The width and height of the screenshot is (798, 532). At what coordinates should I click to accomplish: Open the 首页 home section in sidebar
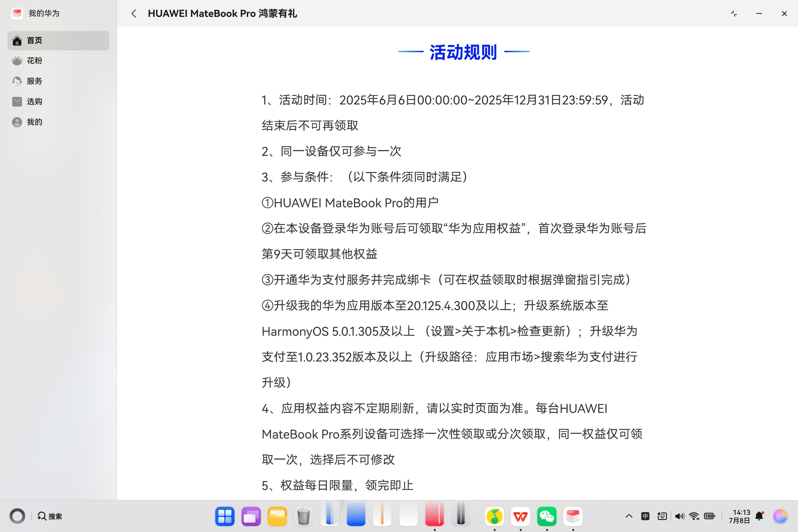58,40
